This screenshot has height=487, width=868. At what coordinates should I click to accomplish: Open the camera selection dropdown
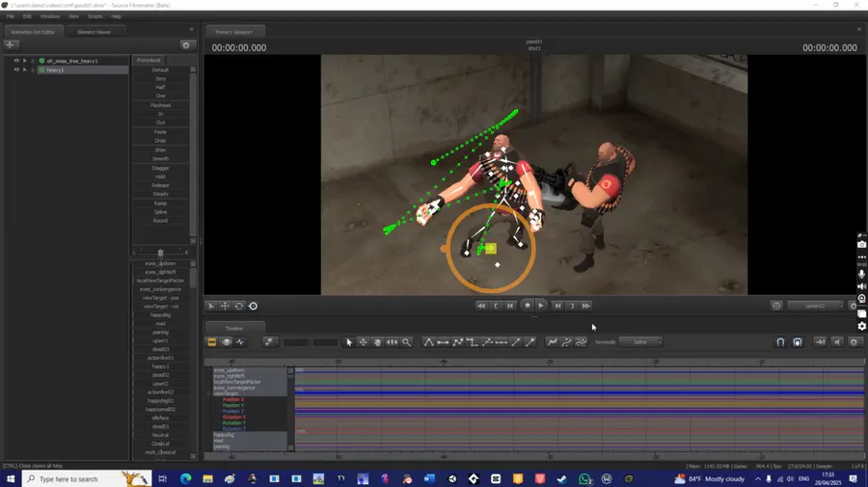pyautogui.click(x=815, y=306)
